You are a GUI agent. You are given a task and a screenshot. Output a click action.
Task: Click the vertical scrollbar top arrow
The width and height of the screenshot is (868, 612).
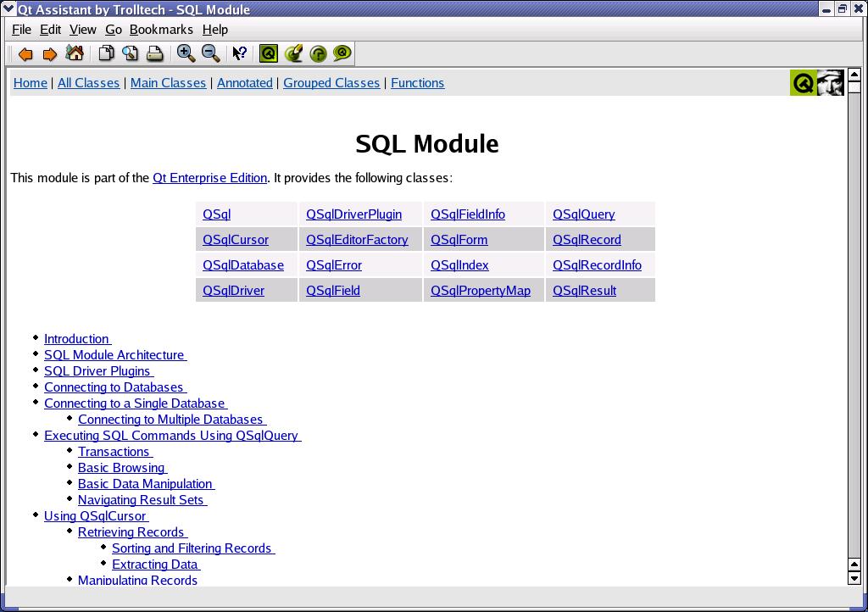854,74
